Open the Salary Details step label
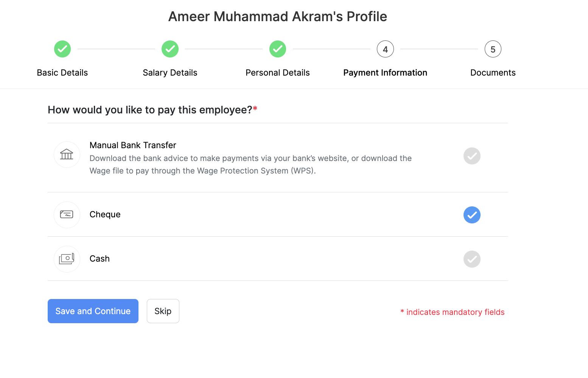This screenshot has height=378, width=588. click(170, 73)
